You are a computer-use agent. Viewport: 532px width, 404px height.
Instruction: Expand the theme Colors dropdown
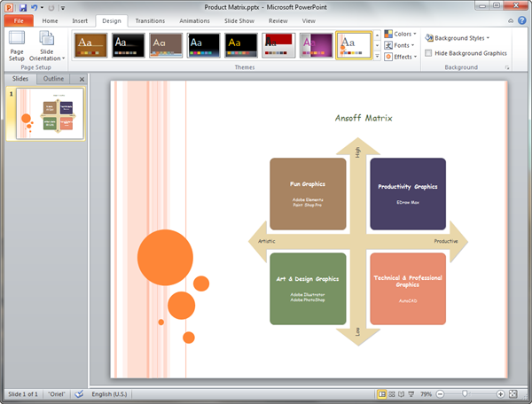(x=403, y=35)
